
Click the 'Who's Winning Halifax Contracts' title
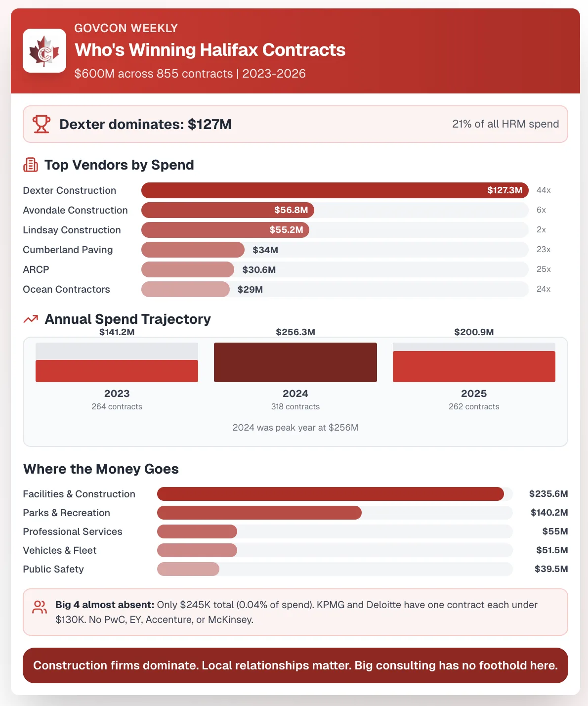210,50
